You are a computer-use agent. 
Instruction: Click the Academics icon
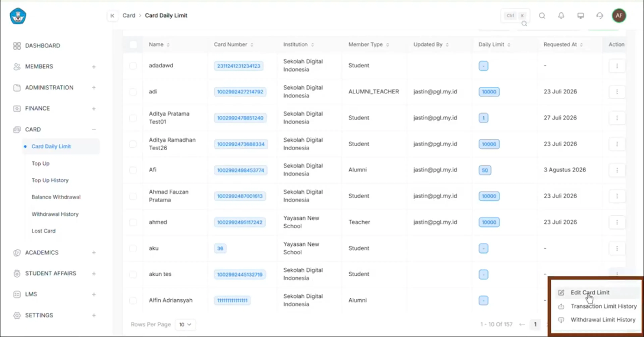pyautogui.click(x=17, y=253)
